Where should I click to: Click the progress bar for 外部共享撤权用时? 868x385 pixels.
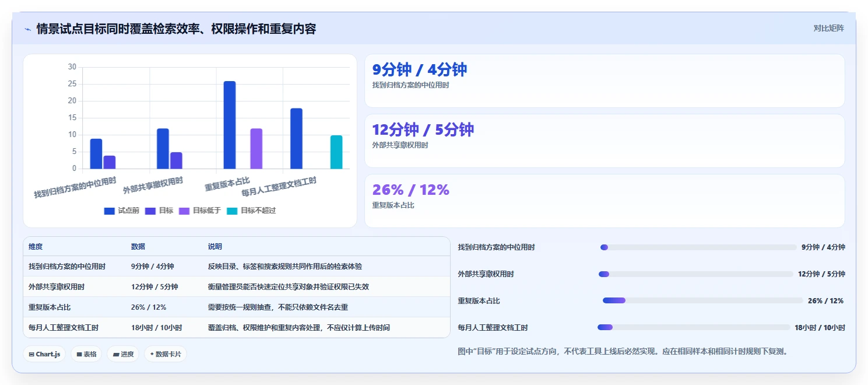click(x=696, y=274)
